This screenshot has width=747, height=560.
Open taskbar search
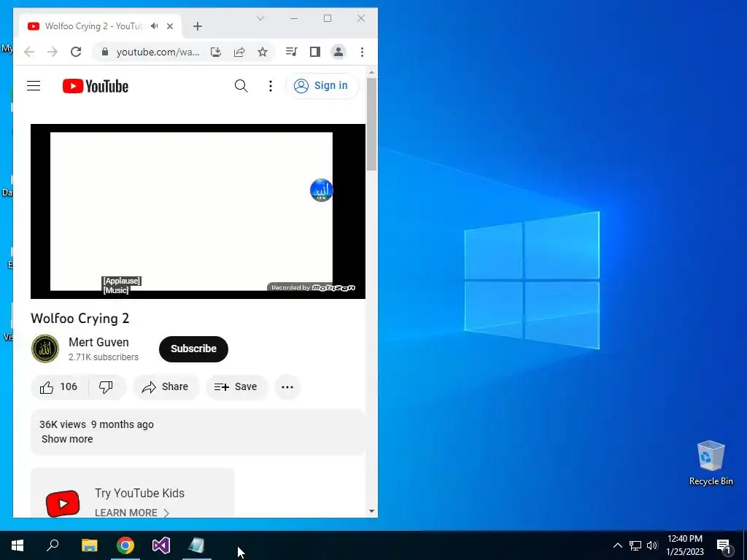pyautogui.click(x=53, y=545)
